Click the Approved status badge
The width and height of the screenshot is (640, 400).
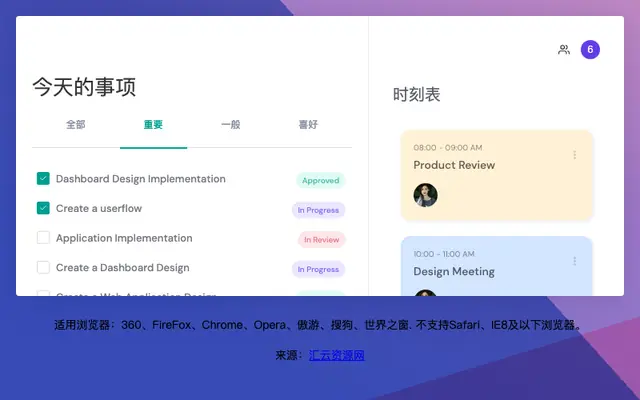pyautogui.click(x=320, y=180)
